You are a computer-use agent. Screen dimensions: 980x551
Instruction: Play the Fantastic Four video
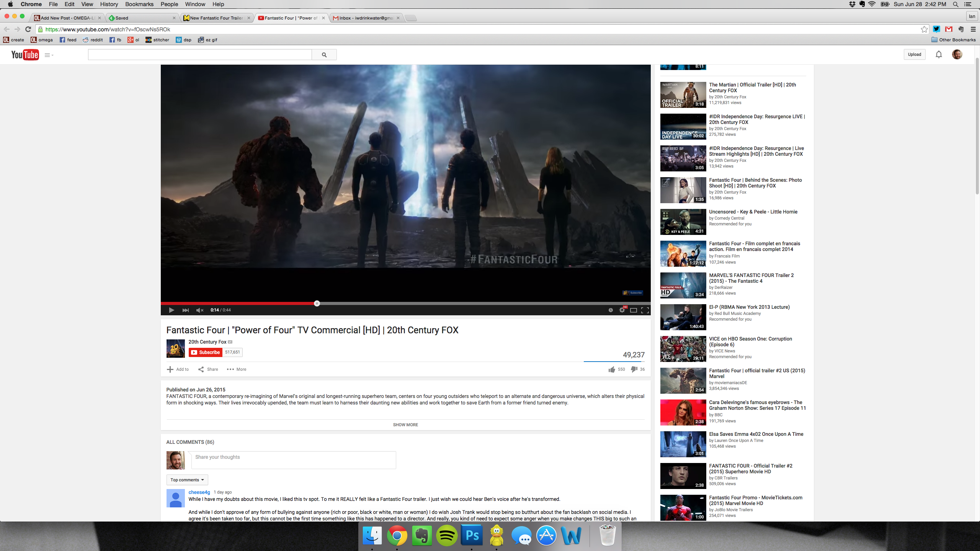(x=171, y=310)
